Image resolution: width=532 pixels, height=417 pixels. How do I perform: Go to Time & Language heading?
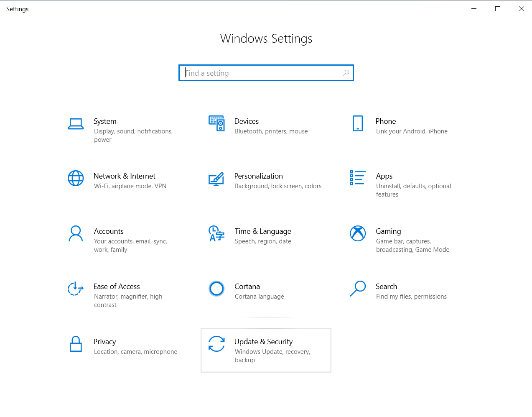(x=263, y=231)
